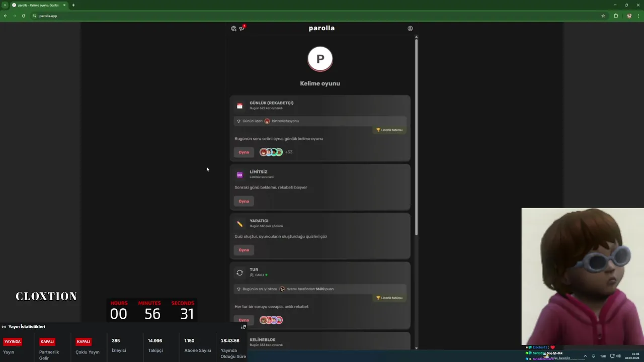The width and height of the screenshot is (644, 362).
Task: Switch to the parolla - Kelime oyunu tab
Action: tap(38, 5)
